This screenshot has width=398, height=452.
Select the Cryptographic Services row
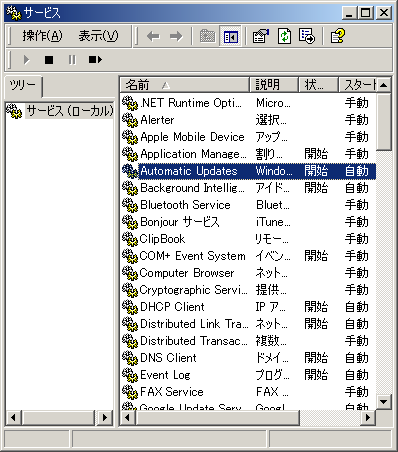coord(248,290)
